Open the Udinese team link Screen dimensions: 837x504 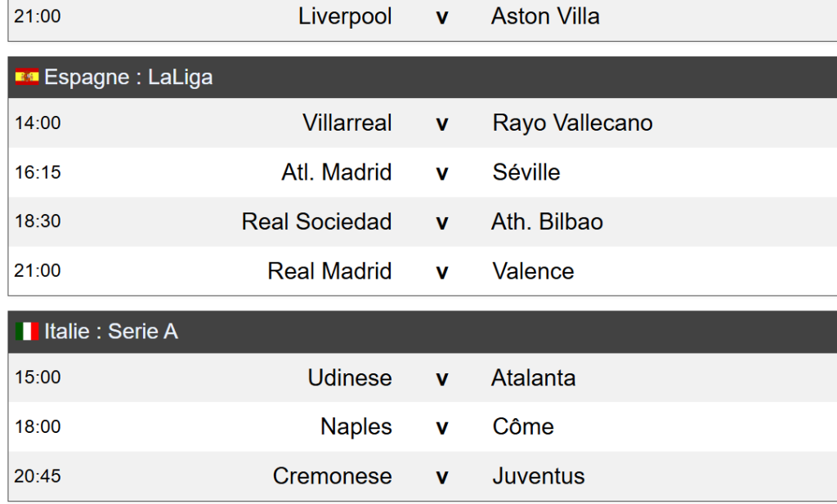(x=350, y=378)
